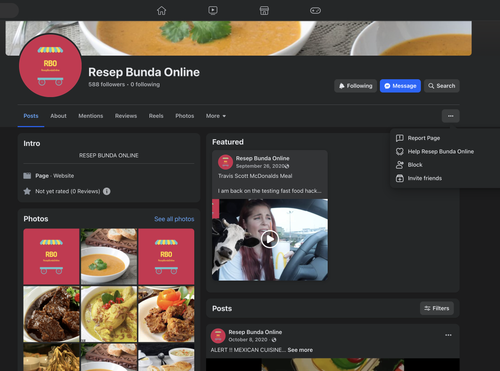Image resolution: width=500 pixels, height=371 pixels.
Task: Open Resep Bunda Online name on October 8 post
Action: [x=255, y=332]
